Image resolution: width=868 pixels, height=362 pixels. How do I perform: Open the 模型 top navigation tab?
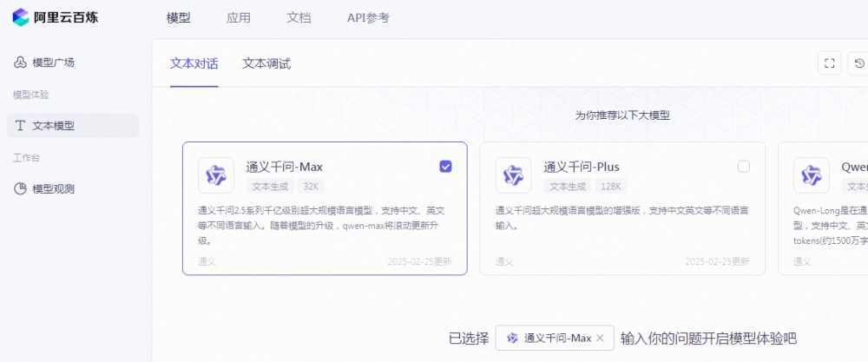(178, 17)
